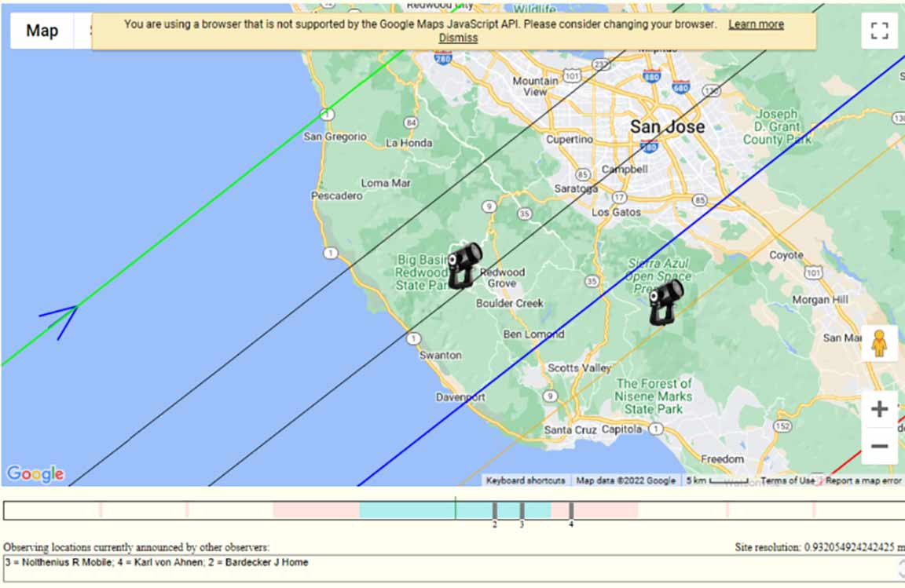Zoom out with the minus button
The height and width of the screenshot is (588, 905).
[x=879, y=445]
